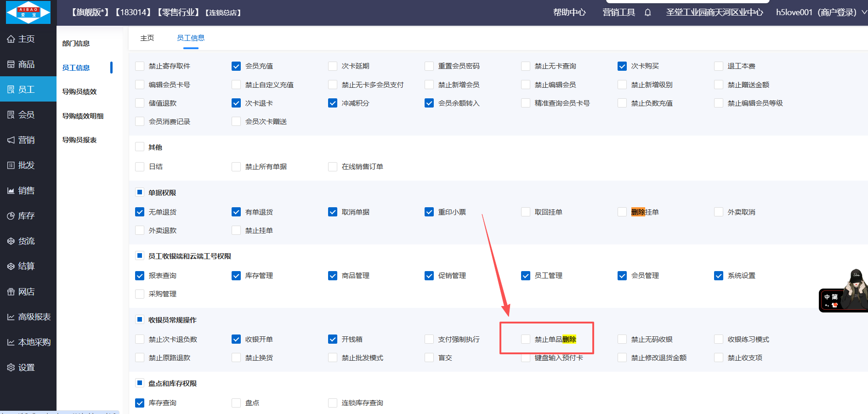Uncheck the 会员充值 checkbox
The image size is (868, 414).
coord(236,66)
